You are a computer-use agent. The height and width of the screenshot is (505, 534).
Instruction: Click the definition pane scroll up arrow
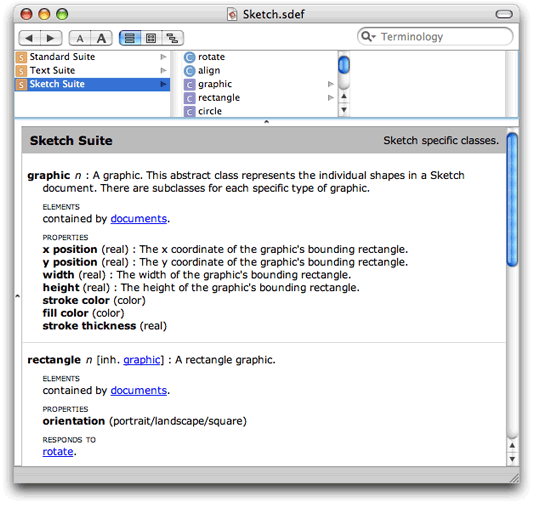tap(512, 445)
